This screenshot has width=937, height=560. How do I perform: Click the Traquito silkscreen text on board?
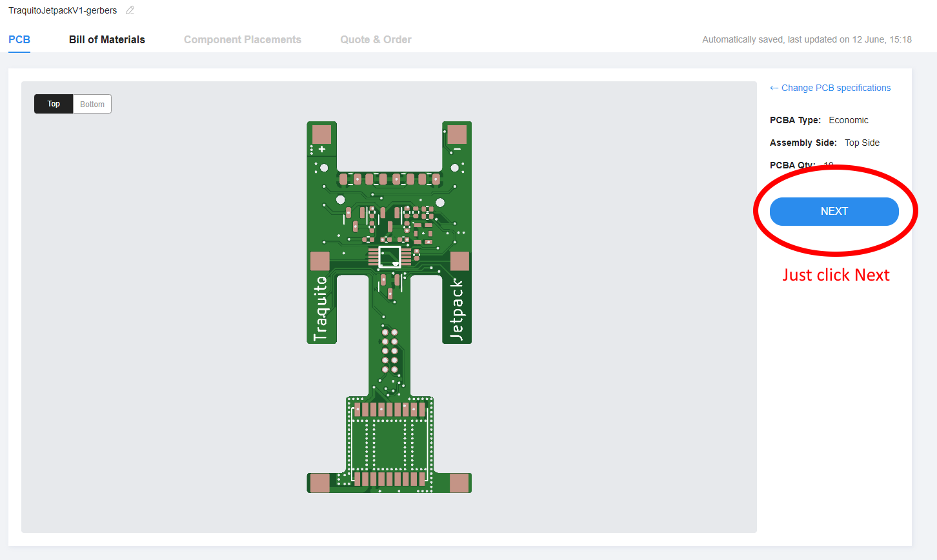coord(321,308)
